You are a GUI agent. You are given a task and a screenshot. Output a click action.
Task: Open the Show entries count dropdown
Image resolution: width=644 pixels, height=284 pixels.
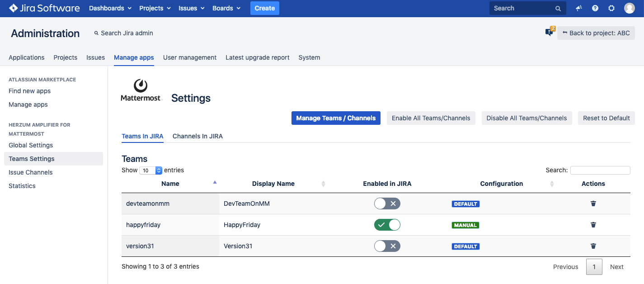pos(150,170)
